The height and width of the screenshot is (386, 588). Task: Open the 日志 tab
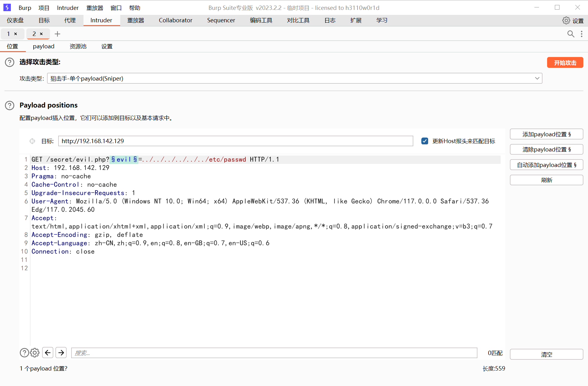pos(330,20)
